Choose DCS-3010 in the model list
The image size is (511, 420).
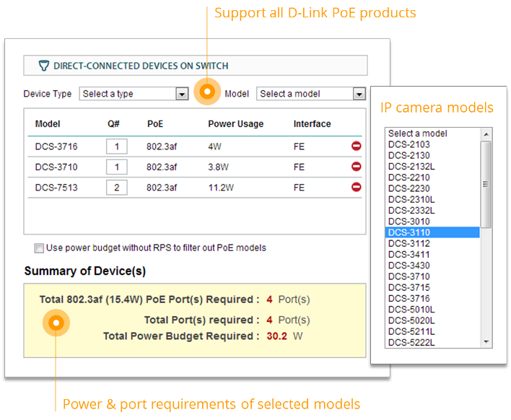click(432, 222)
